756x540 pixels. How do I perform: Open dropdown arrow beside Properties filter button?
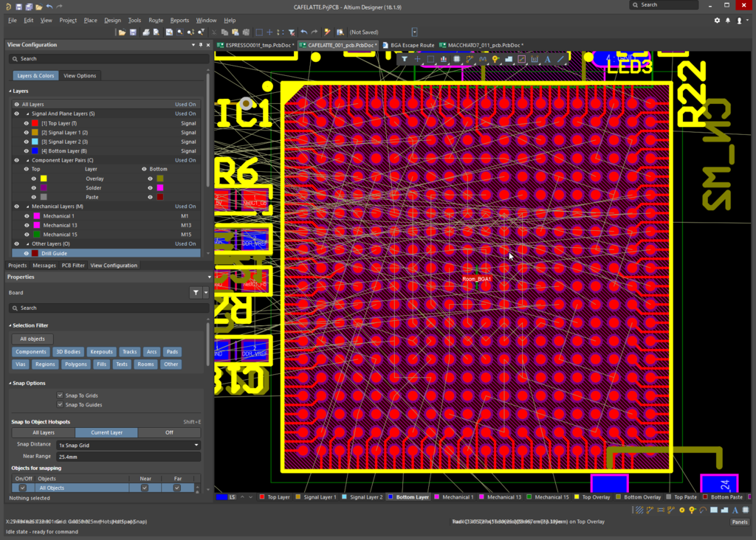pyautogui.click(x=206, y=292)
